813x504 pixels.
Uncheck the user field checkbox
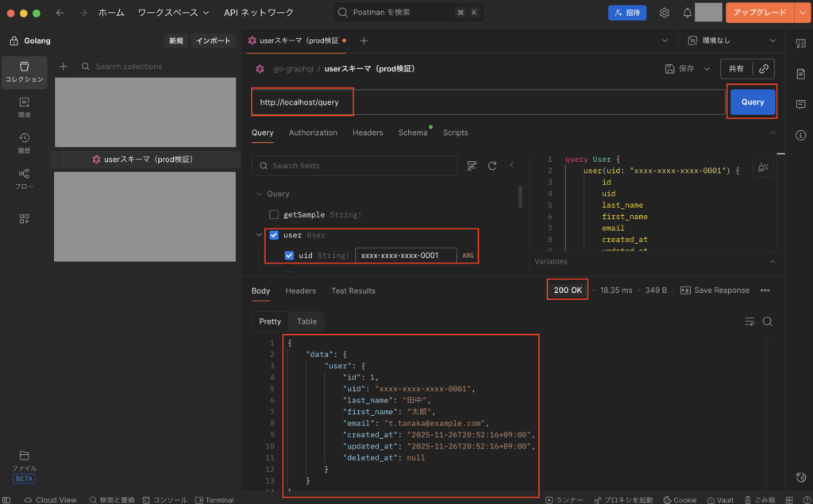pos(274,235)
